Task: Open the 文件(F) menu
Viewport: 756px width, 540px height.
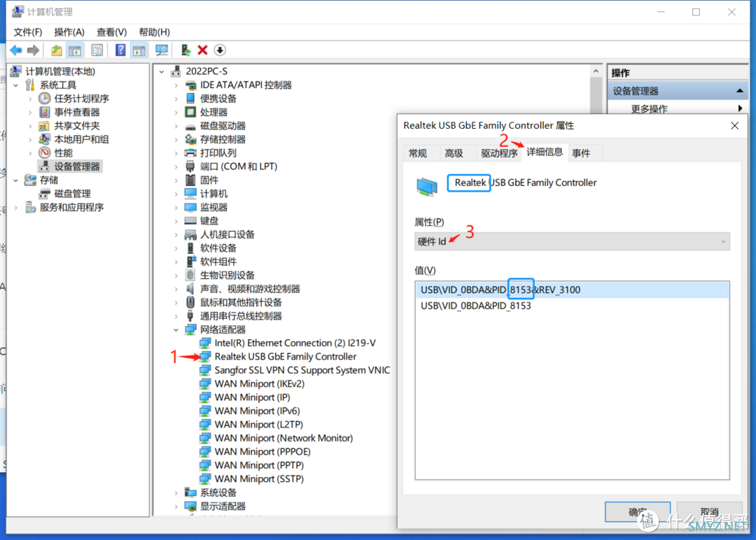Action: [x=27, y=32]
